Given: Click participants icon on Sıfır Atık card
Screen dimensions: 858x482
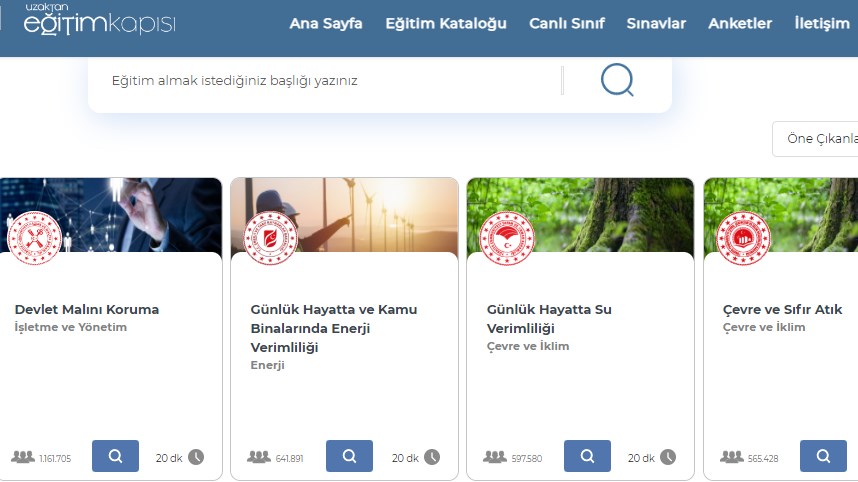Looking at the screenshot, I should 732,457.
